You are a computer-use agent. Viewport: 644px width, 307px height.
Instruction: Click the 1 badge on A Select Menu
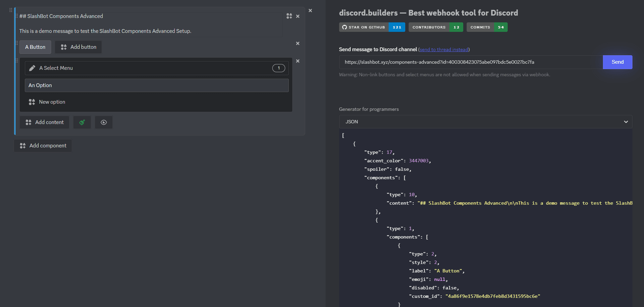click(278, 68)
